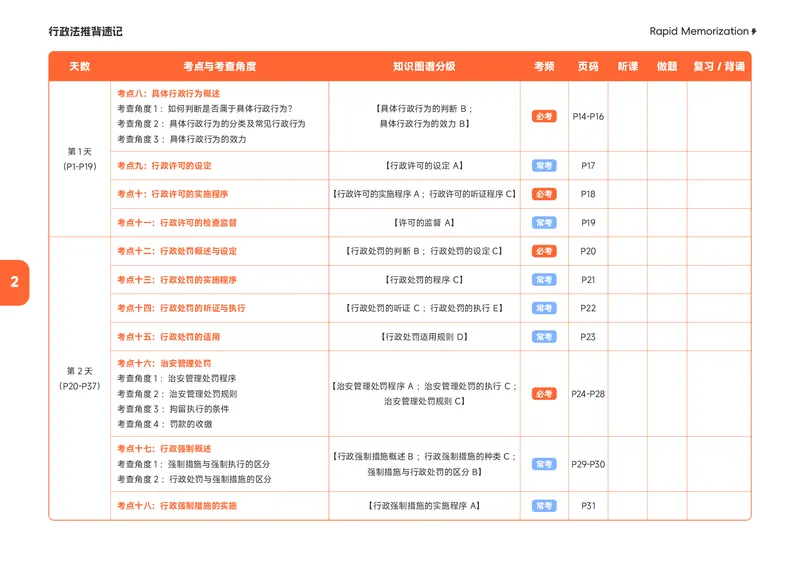
Task: Click the 常考 badge in 考点九 row
Action: pyautogui.click(x=544, y=166)
